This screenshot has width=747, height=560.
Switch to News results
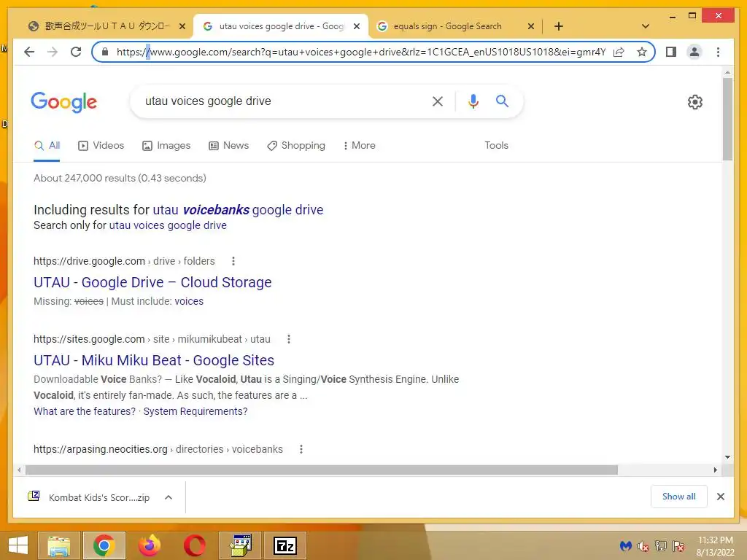228,145
